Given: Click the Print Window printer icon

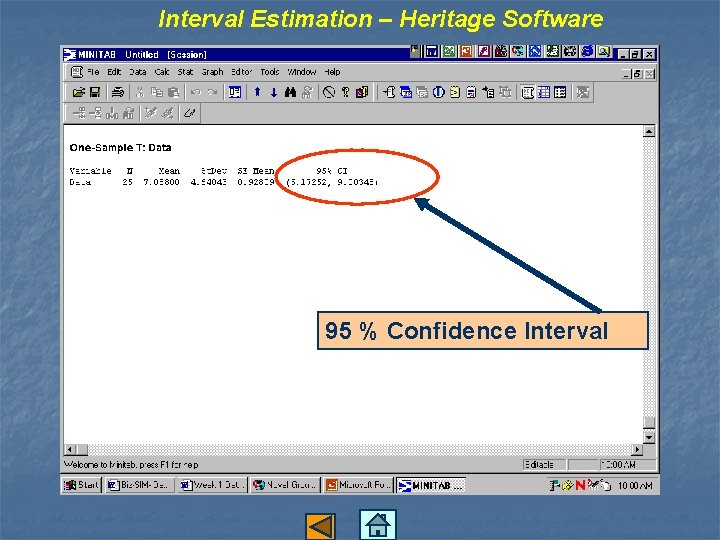Looking at the screenshot, I should pyautogui.click(x=118, y=92).
